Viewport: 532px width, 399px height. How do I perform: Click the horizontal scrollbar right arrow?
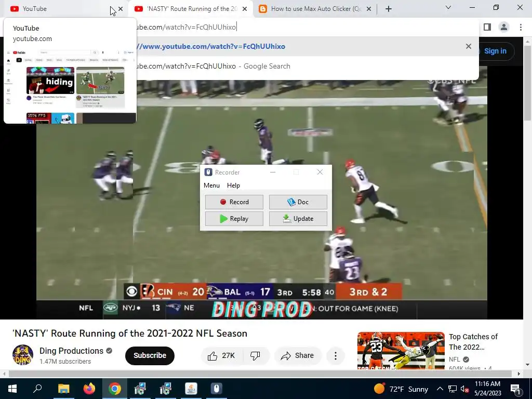coord(519,374)
